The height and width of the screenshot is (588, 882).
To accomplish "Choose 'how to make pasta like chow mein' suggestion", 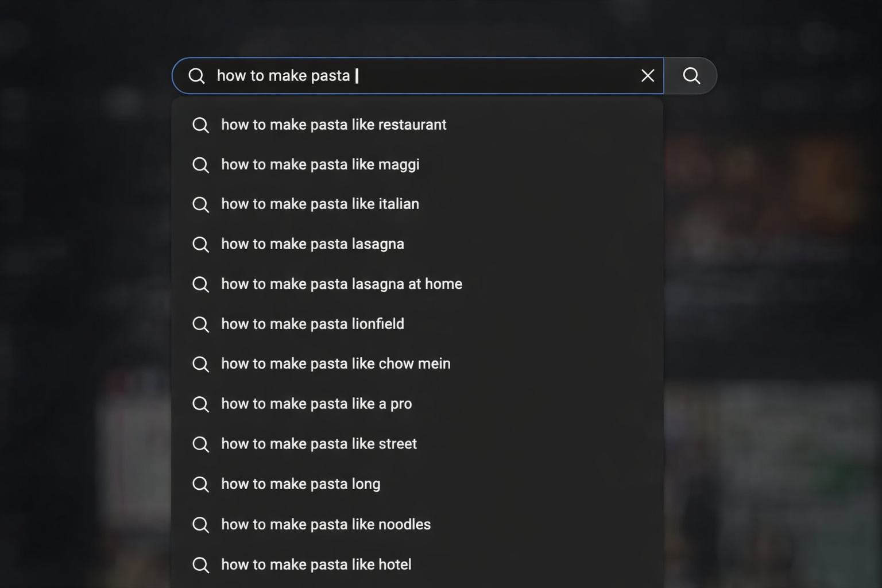I will (335, 363).
